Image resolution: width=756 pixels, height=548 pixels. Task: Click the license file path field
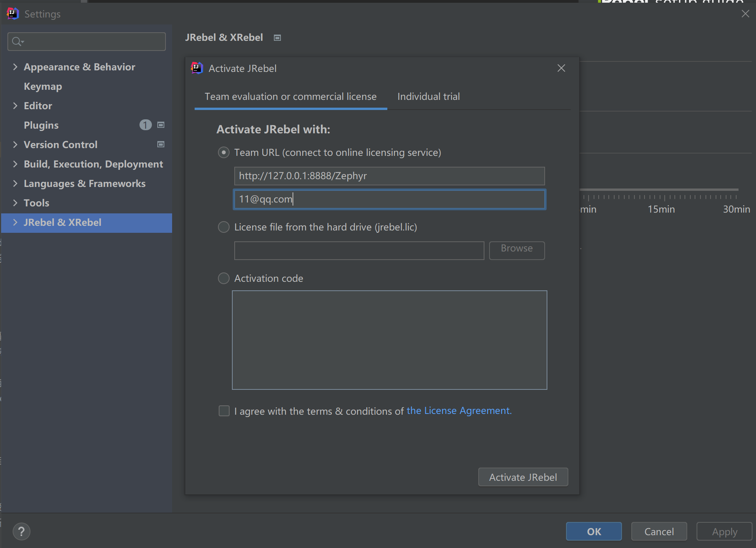tap(359, 250)
